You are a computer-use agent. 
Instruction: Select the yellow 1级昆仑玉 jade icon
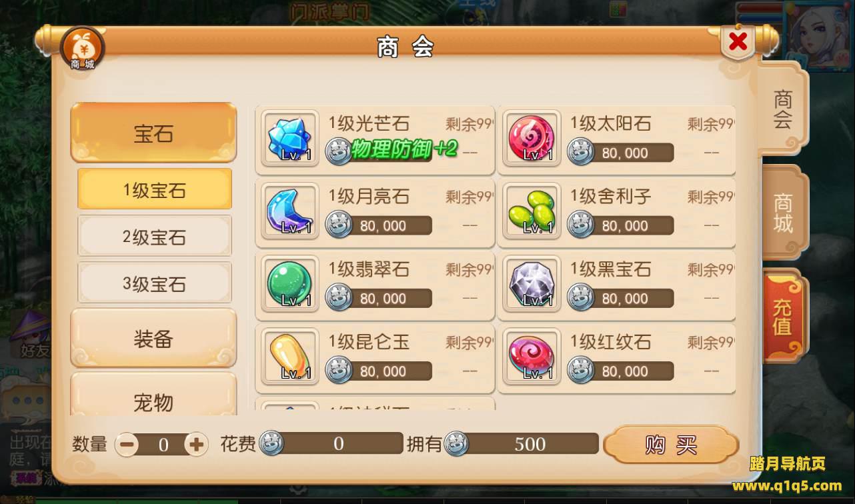pos(289,357)
